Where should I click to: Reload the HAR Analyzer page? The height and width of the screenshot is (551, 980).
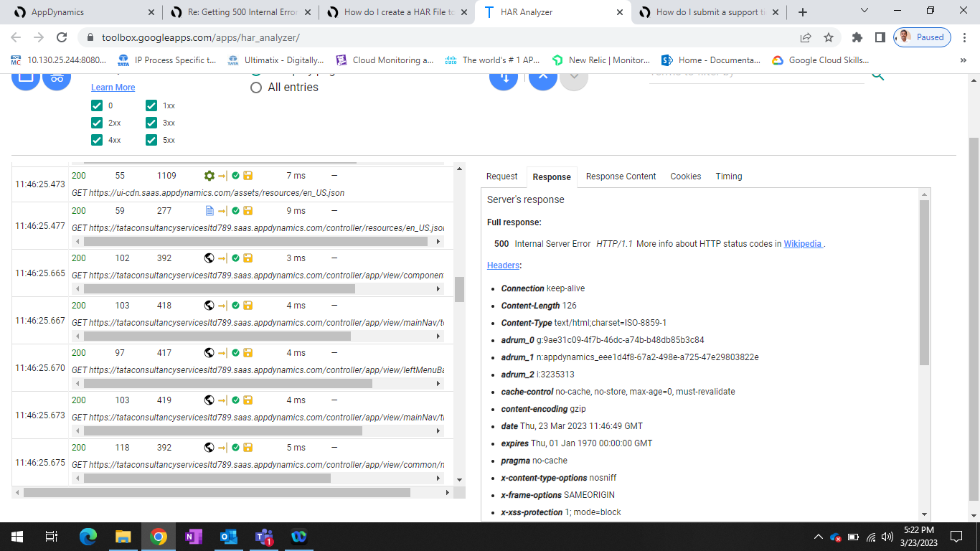pyautogui.click(x=62, y=37)
